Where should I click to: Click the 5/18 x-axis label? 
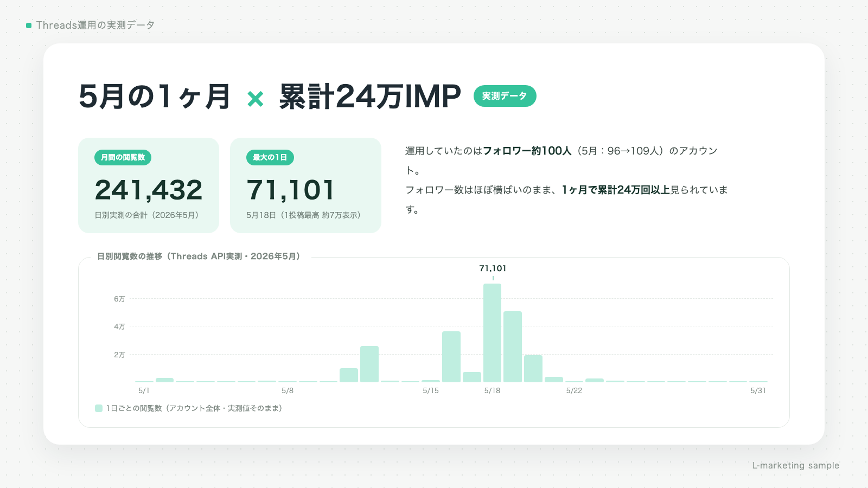click(492, 390)
